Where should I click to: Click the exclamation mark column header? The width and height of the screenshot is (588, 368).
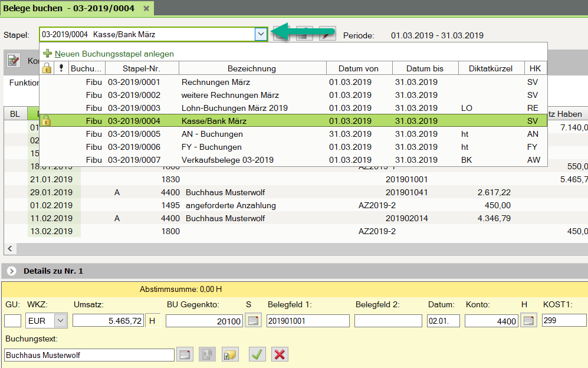click(x=61, y=68)
